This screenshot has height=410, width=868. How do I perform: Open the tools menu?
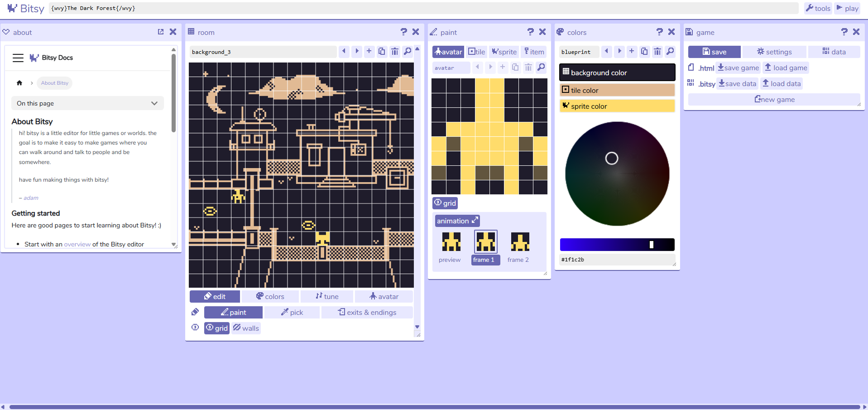(x=818, y=8)
